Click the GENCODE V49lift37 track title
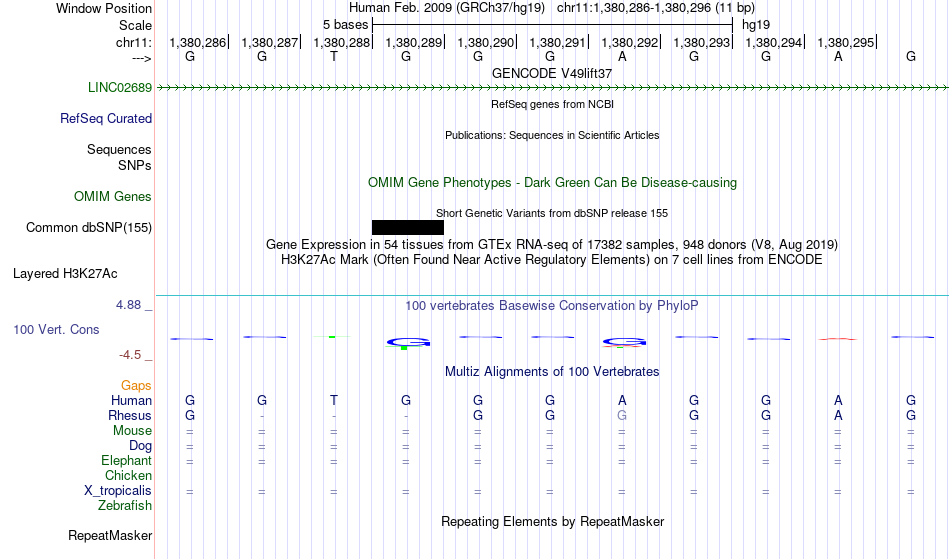This screenshot has width=950, height=559. pos(552,74)
